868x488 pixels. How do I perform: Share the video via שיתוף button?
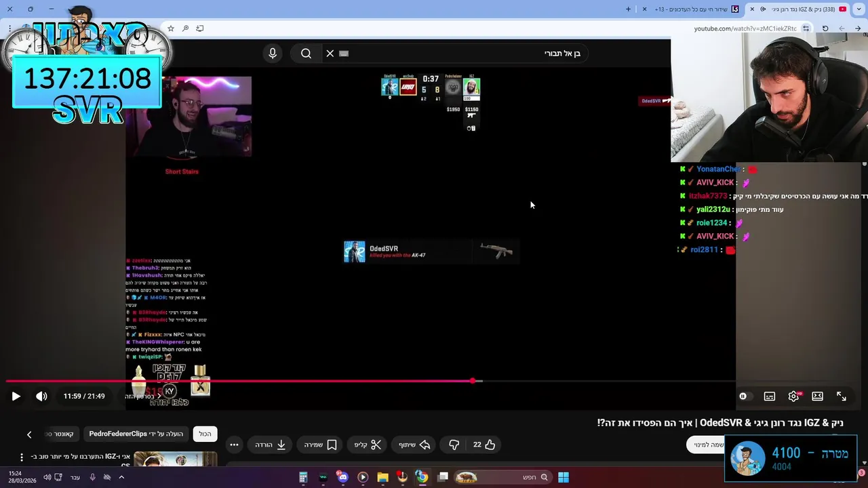(414, 445)
